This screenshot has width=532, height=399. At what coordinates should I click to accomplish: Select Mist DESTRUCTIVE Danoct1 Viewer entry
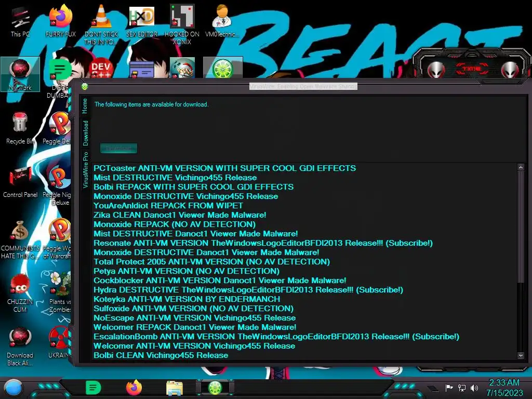(x=195, y=234)
